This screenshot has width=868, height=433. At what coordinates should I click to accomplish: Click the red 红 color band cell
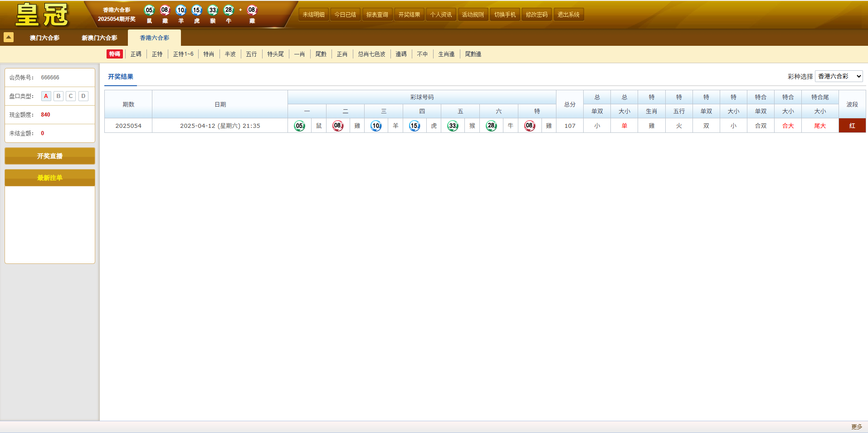coord(852,126)
